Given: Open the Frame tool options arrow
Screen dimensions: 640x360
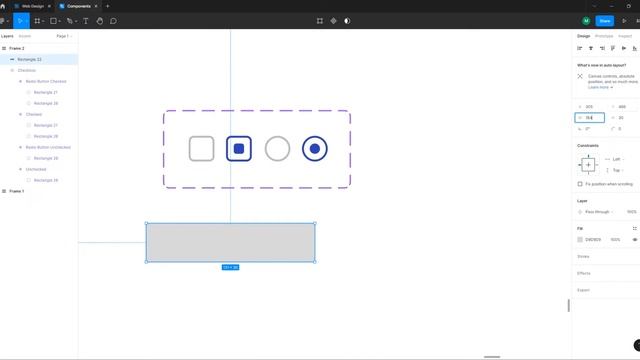Looking at the screenshot, I should click(43, 21).
